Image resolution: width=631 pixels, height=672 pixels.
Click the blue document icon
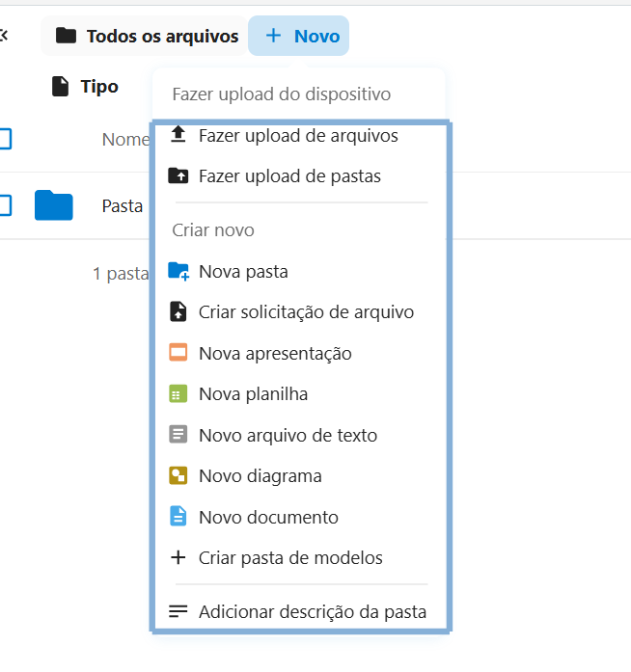tap(178, 517)
